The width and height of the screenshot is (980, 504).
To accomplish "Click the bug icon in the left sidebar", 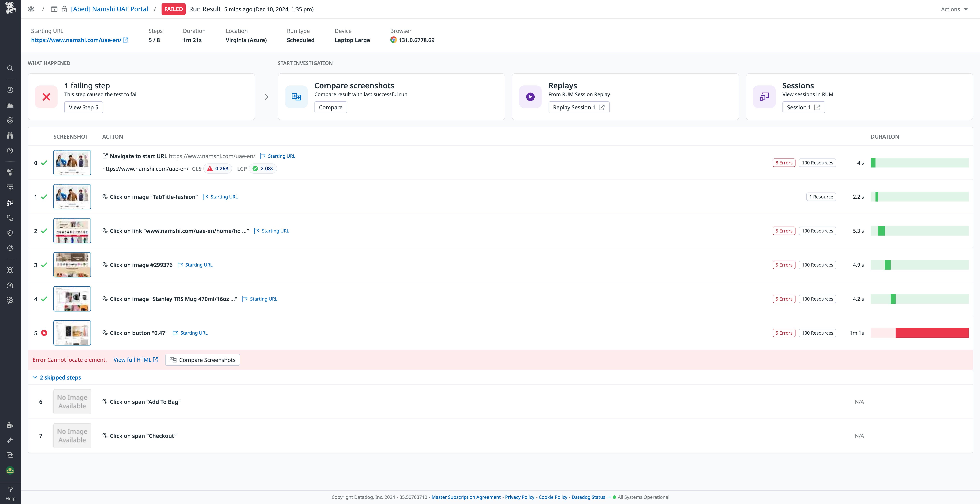I will coord(10,270).
